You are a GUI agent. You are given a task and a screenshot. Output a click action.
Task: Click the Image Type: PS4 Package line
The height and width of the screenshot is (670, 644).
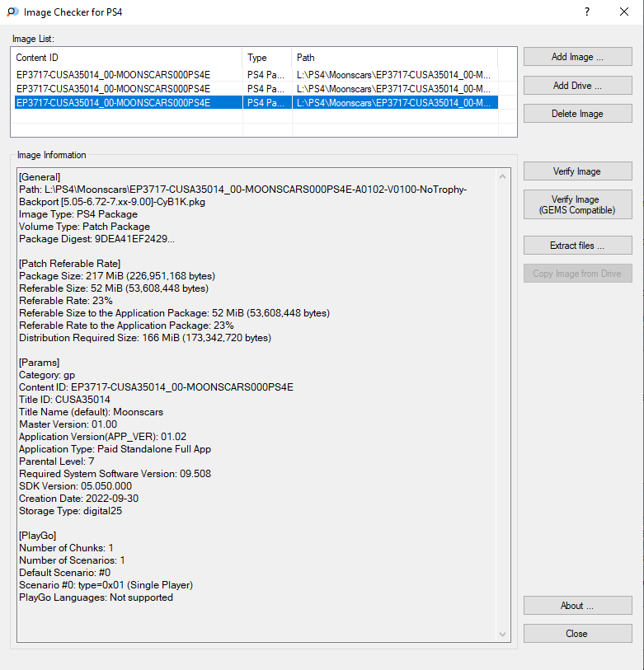pos(78,214)
